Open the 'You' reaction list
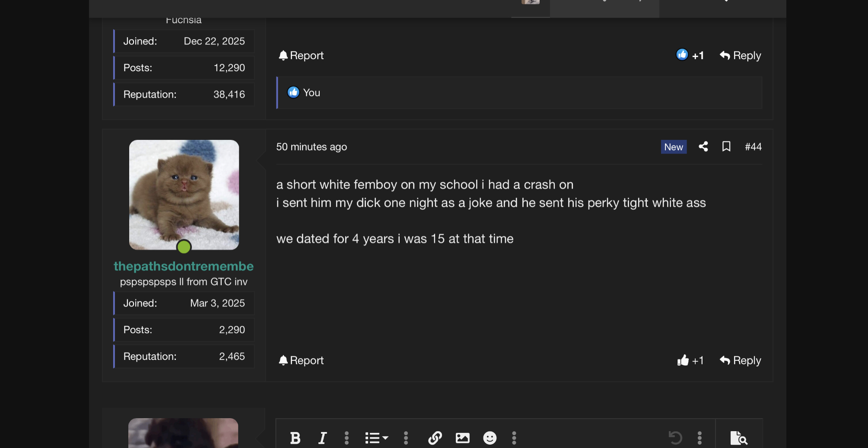The width and height of the screenshot is (868, 448). point(312,93)
